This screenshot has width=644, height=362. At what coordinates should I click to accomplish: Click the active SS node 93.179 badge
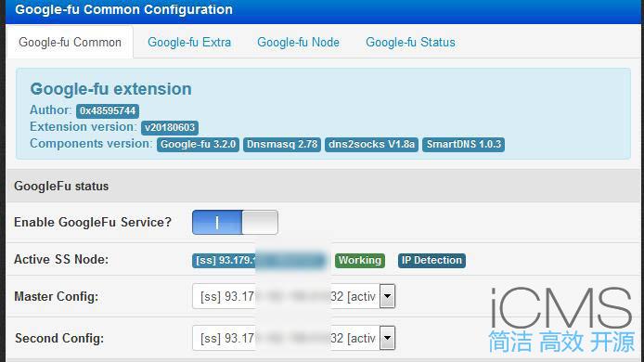pyautogui.click(x=259, y=261)
